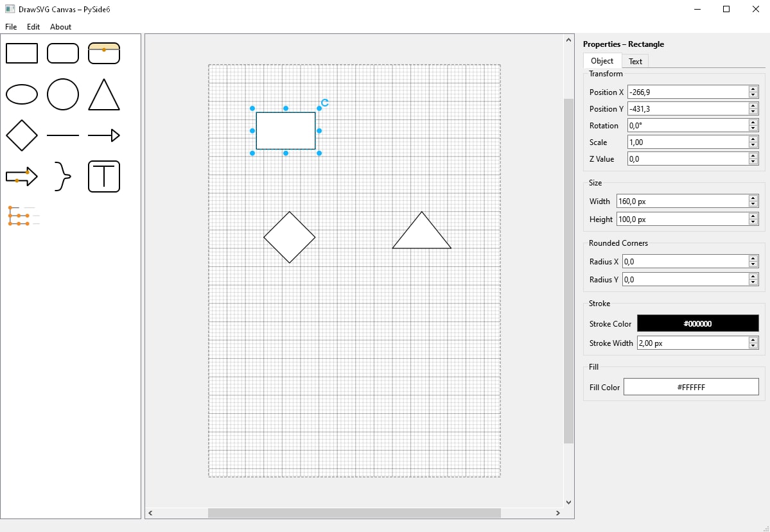Open the Stroke Color picker

pyautogui.click(x=697, y=323)
